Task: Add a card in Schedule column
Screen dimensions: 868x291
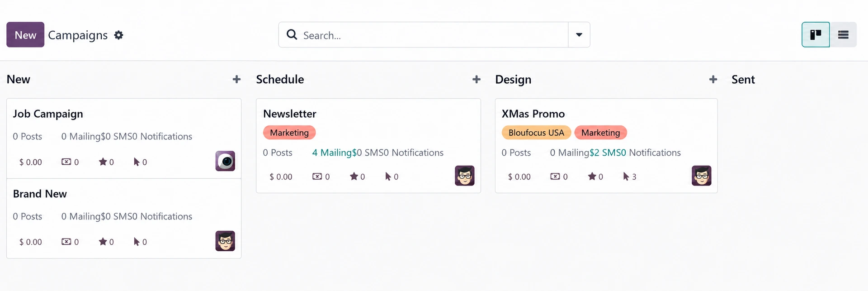Action: click(x=476, y=80)
